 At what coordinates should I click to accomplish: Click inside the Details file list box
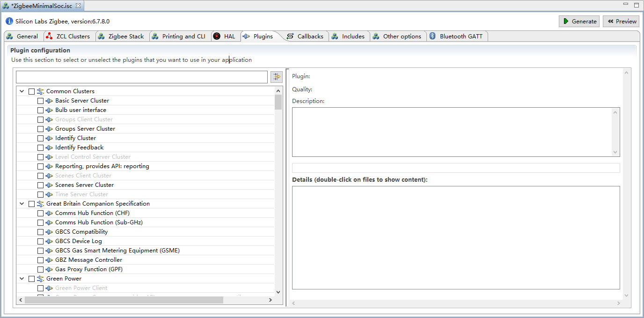(456, 237)
